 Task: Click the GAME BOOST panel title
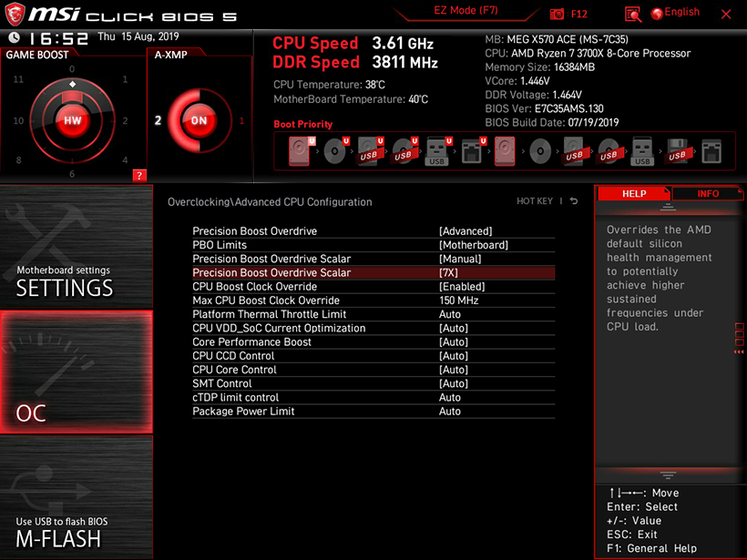(x=37, y=55)
